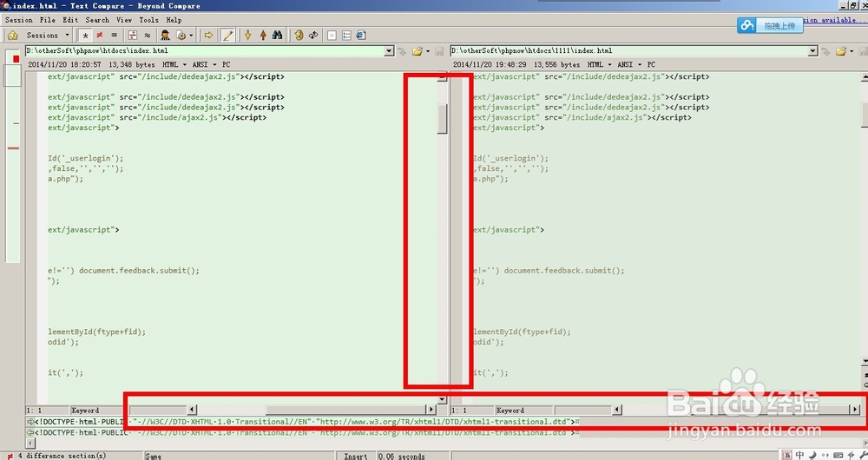This screenshot has width=868, height=460.
Task: Click the left timestamp 2014/11/20 18:20:57
Action: pos(65,65)
